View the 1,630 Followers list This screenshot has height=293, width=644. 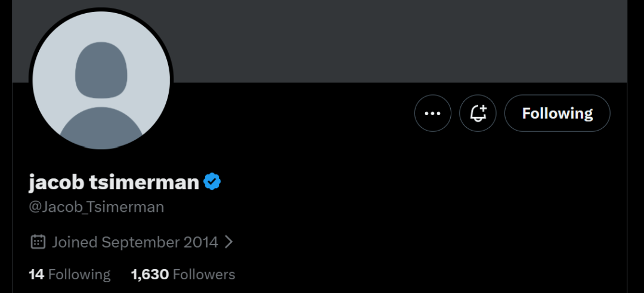[183, 274]
